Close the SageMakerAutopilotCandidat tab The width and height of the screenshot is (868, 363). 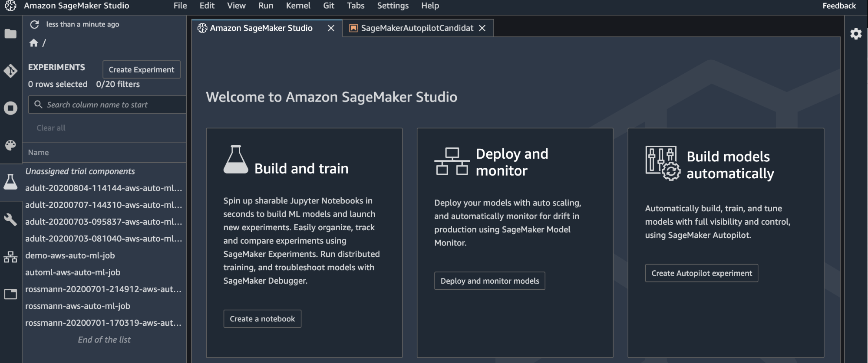[x=482, y=28]
